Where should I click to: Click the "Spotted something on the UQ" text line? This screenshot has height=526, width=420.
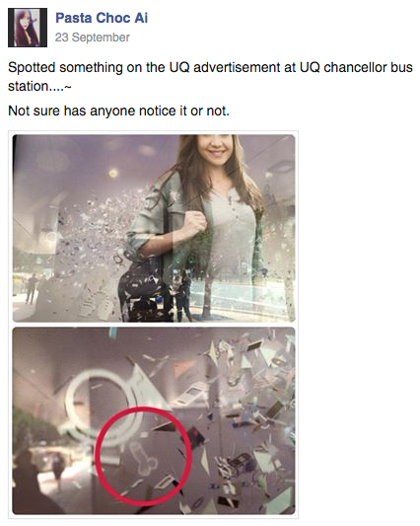[210, 67]
